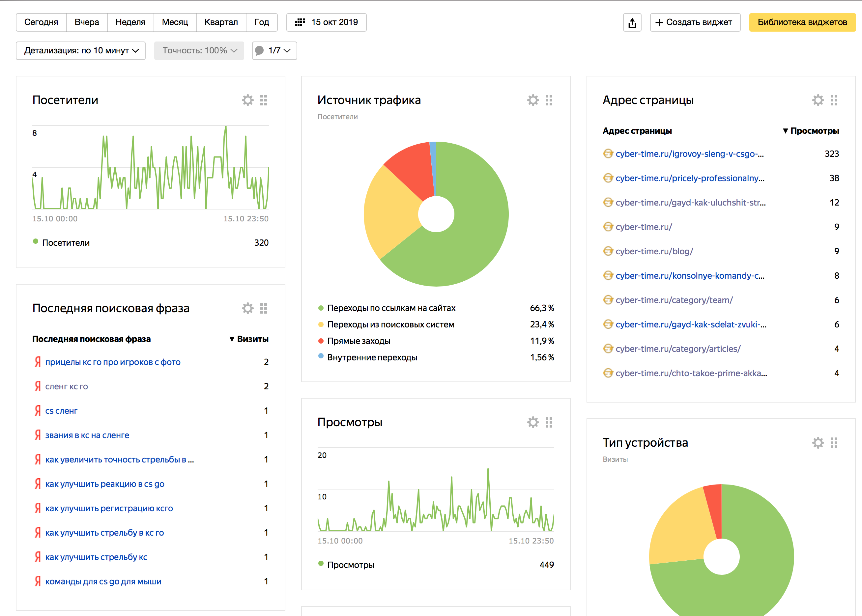Toggle Переходы по ссылкам на сайтах legend item
The image size is (862, 616).
point(391,308)
